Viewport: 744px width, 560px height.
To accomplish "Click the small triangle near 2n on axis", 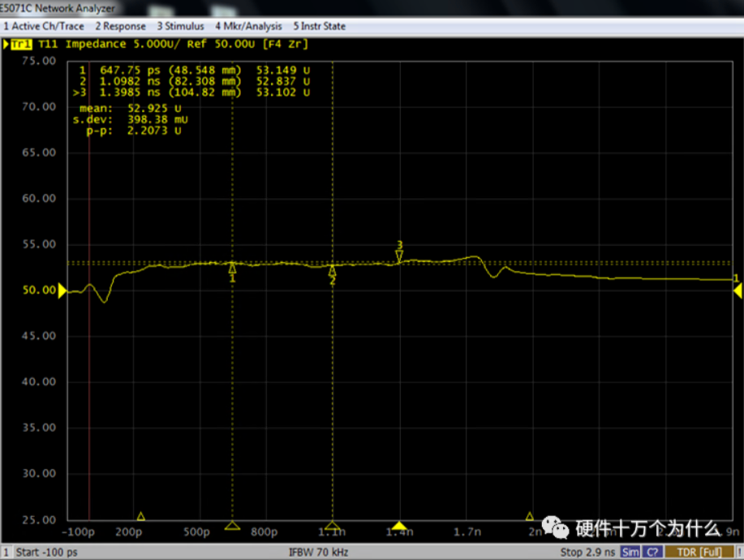I will [530, 516].
